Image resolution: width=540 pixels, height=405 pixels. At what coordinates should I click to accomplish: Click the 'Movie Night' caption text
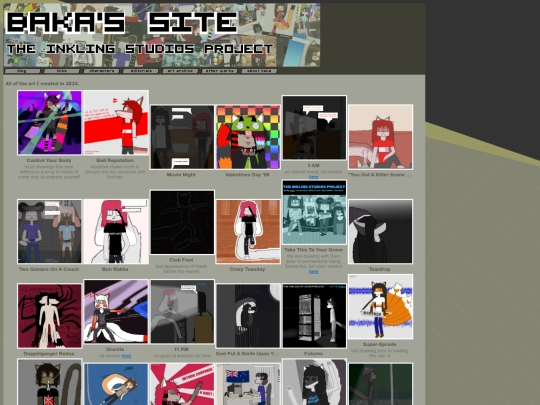(x=181, y=175)
